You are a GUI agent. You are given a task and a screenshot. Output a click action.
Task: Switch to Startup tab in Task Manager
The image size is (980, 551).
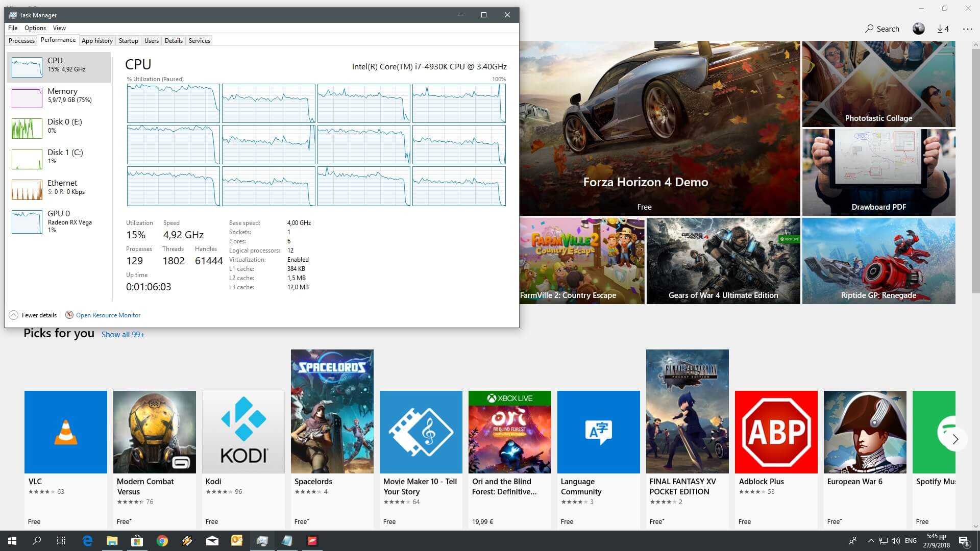point(128,40)
